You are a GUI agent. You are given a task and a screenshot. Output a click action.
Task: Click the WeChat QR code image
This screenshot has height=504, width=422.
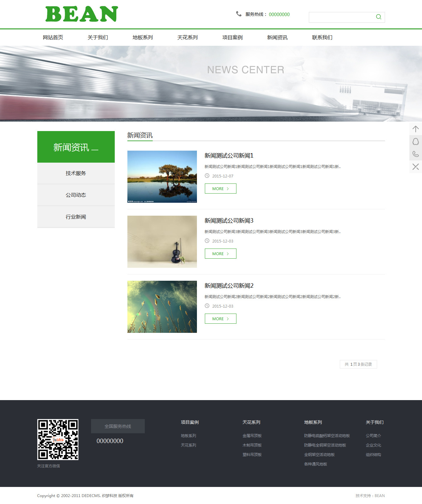pos(58,439)
